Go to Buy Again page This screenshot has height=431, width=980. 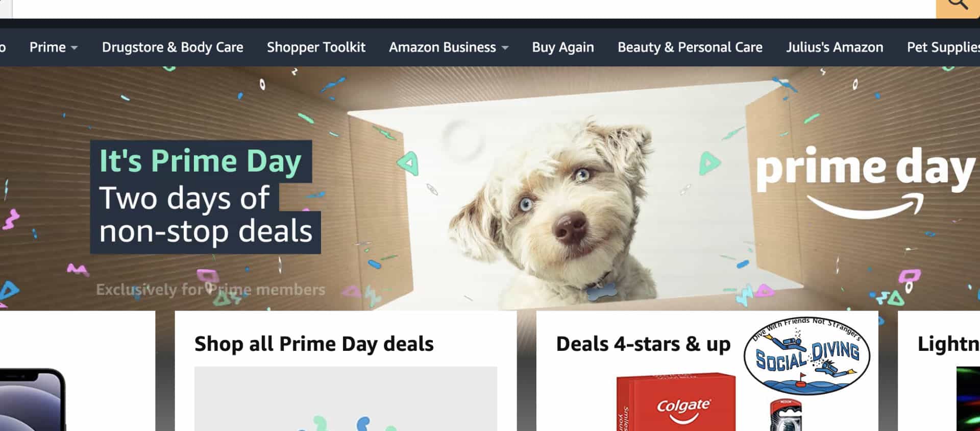(x=563, y=47)
